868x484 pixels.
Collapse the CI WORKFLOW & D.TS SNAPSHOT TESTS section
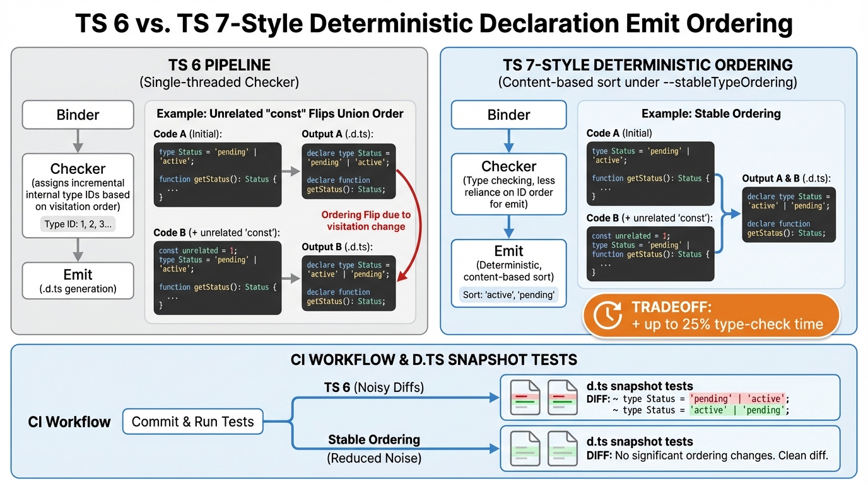(434, 360)
